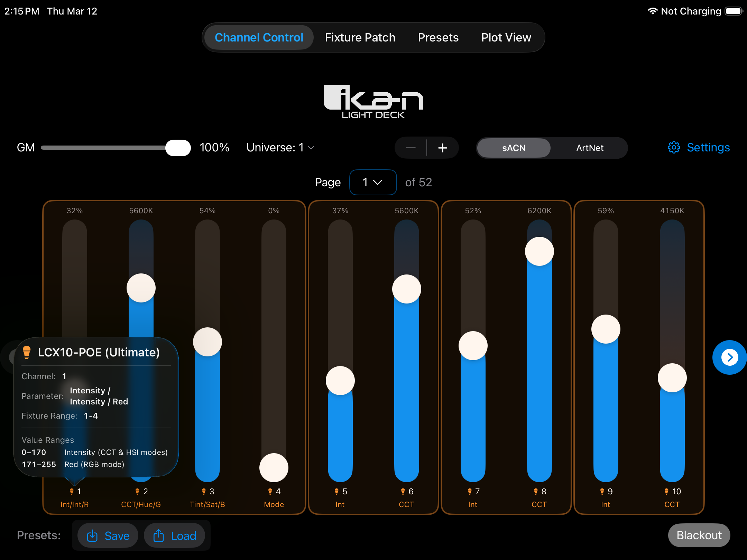
Task: Tap the bulb icon for channel 10
Action: pyautogui.click(x=667, y=491)
